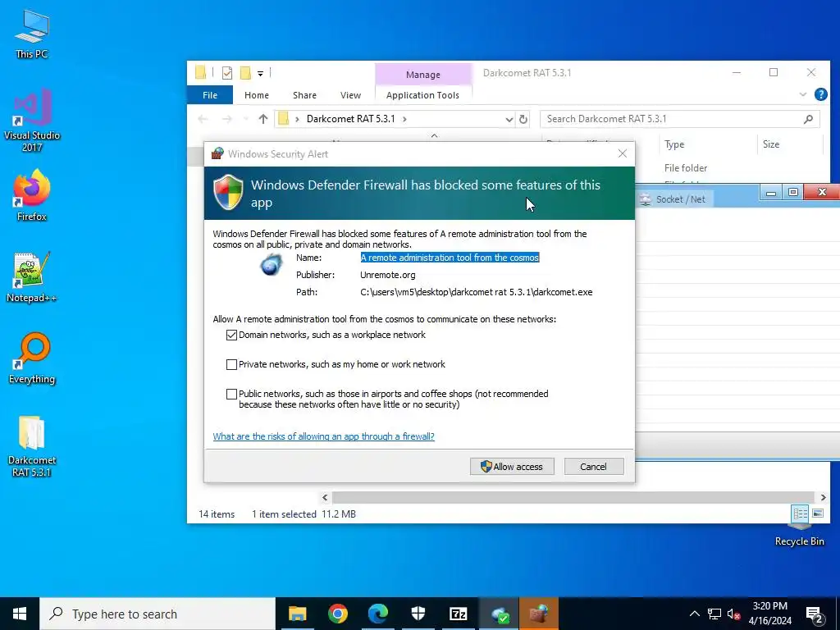Uncheck Domain networks checkbox

point(231,336)
